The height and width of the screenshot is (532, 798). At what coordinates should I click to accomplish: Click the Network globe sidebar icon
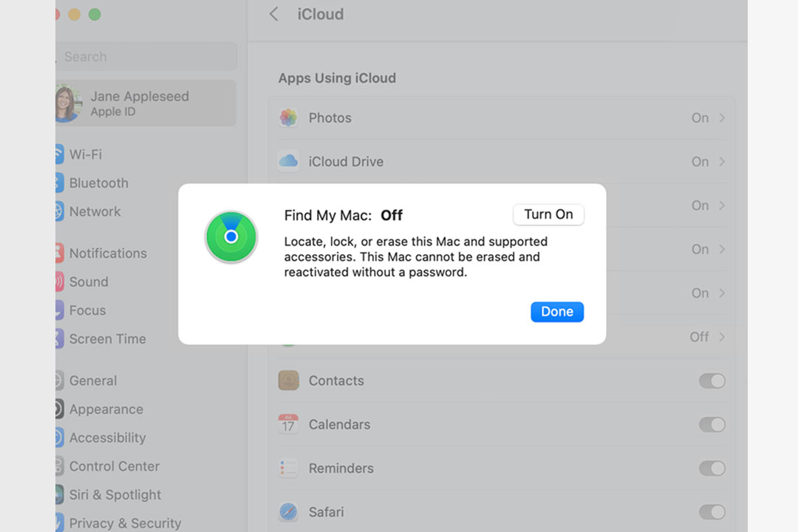pos(59,211)
